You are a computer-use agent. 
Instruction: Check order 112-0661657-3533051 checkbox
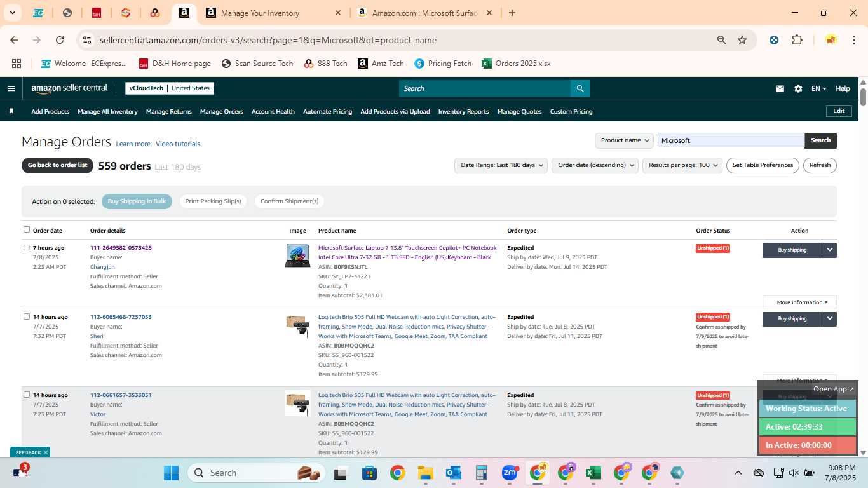[27, 395]
